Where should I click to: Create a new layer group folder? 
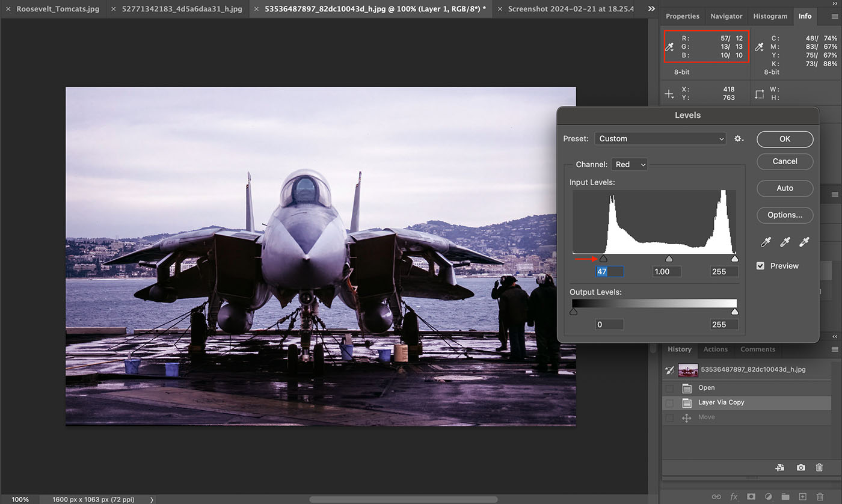(x=785, y=497)
